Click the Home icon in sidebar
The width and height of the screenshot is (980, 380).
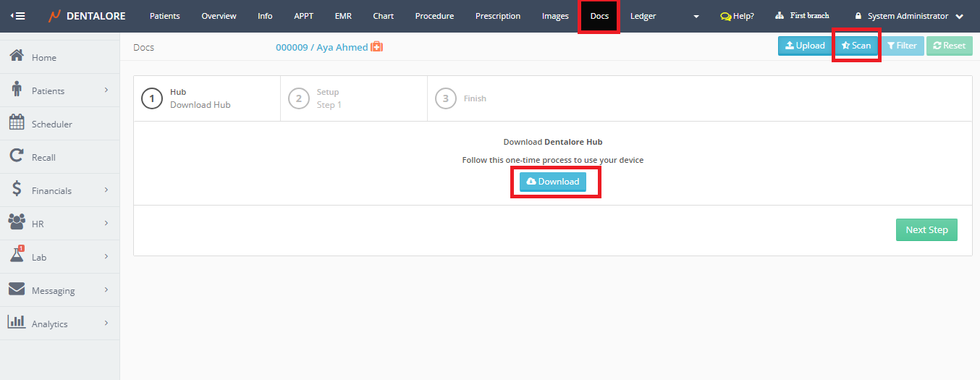pyautogui.click(x=17, y=56)
